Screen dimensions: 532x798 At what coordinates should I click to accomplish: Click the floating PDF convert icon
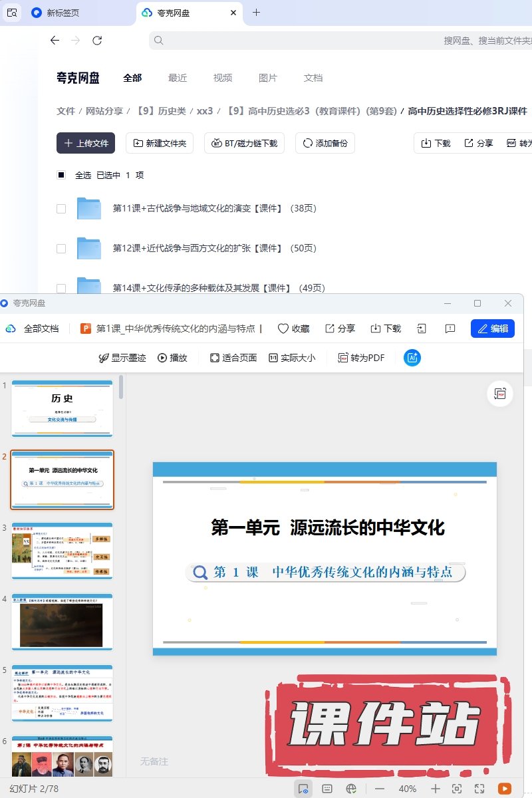[x=499, y=394]
